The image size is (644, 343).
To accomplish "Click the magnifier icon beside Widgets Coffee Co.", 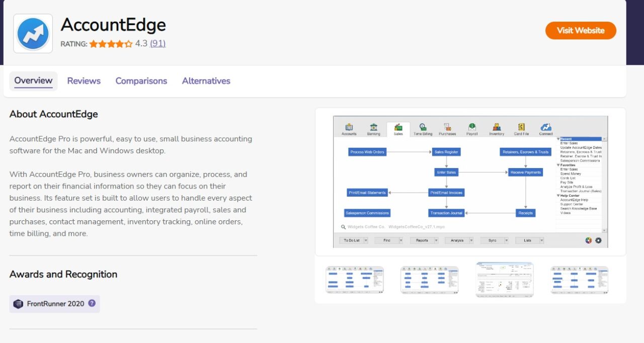I will pyautogui.click(x=344, y=227).
